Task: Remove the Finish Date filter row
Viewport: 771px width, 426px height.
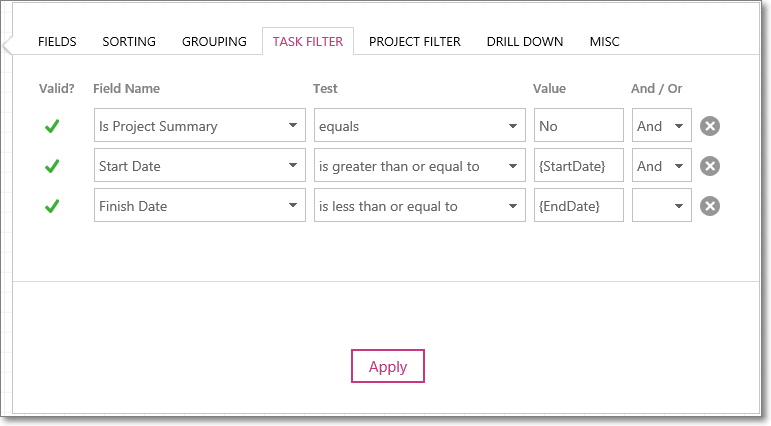Action: point(710,206)
